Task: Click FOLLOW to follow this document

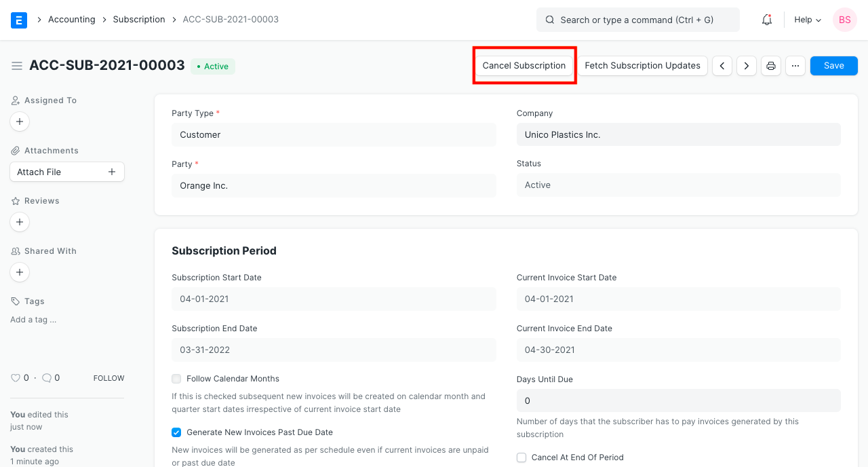Action: [x=108, y=377]
